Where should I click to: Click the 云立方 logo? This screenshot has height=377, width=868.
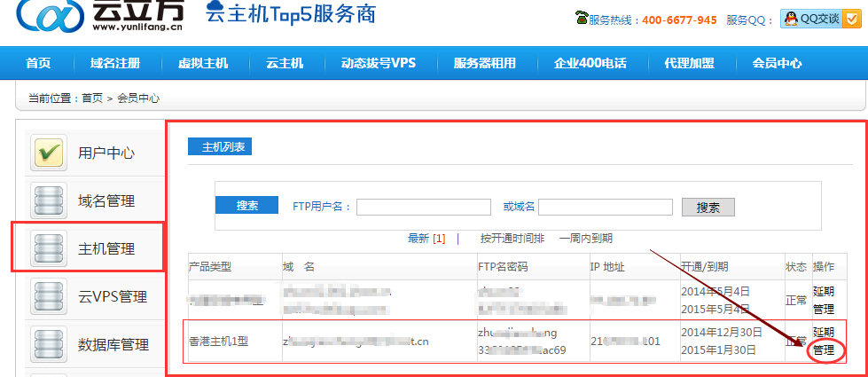pos(101,15)
